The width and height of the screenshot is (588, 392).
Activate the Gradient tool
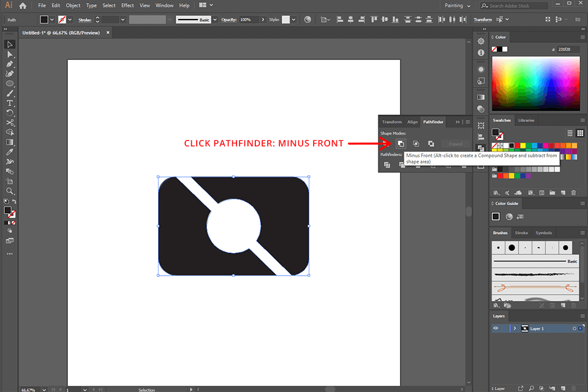pyautogui.click(x=9, y=141)
